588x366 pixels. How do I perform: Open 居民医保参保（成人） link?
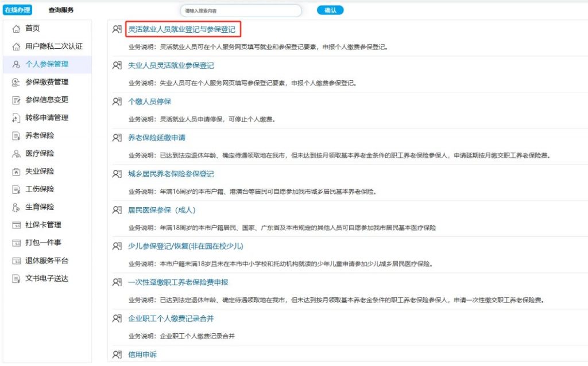click(x=162, y=210)
